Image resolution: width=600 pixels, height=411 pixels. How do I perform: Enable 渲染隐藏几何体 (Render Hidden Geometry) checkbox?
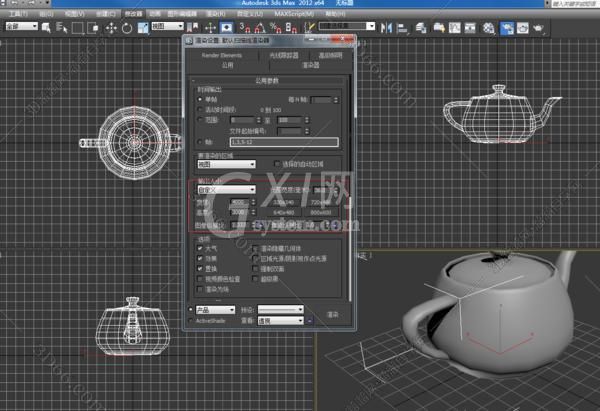pos(256,248)
